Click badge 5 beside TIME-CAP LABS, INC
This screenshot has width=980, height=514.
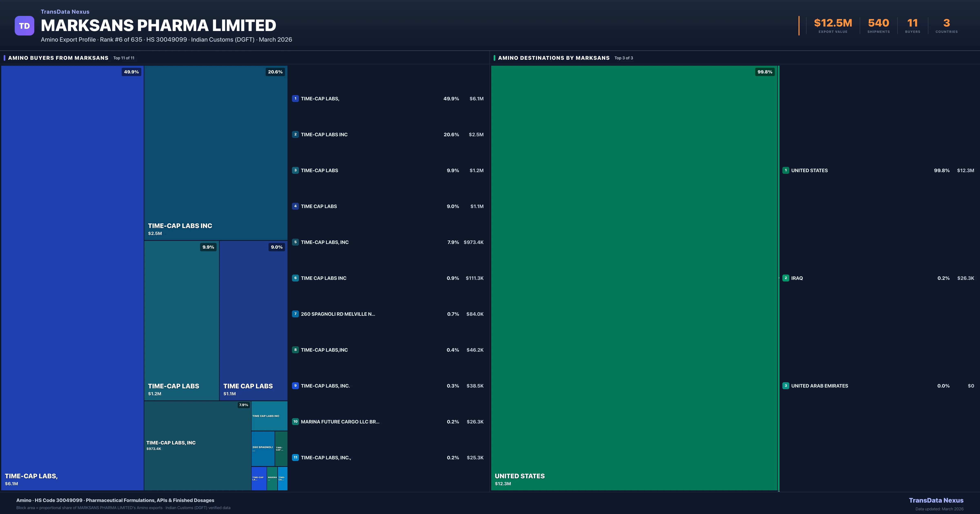click(x=296, y=242)
